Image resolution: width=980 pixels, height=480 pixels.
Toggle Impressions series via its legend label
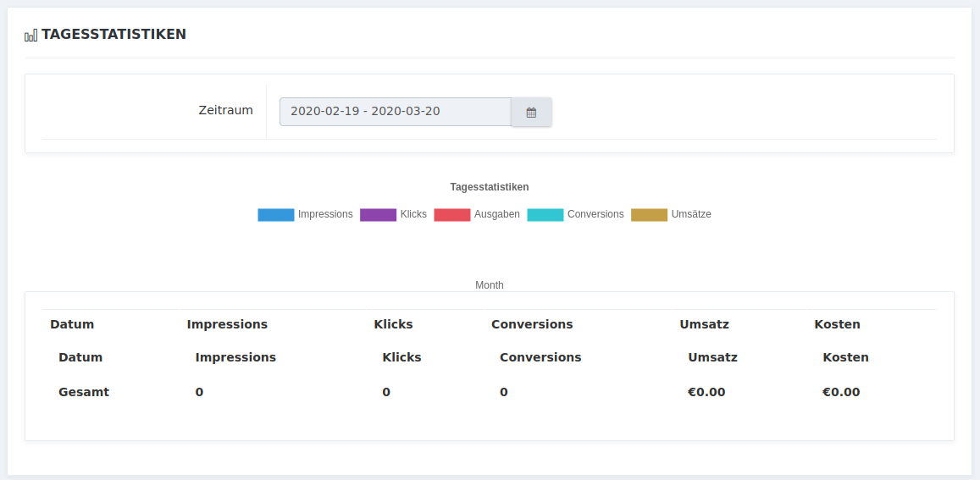tap(325, 215)
